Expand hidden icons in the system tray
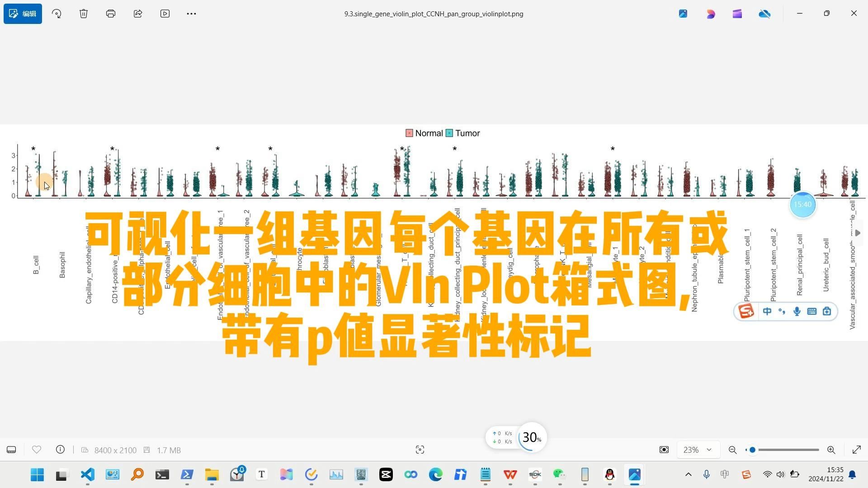Image resolution: width=868 pixels, height=488 pixels. click(x=688, y=475)
